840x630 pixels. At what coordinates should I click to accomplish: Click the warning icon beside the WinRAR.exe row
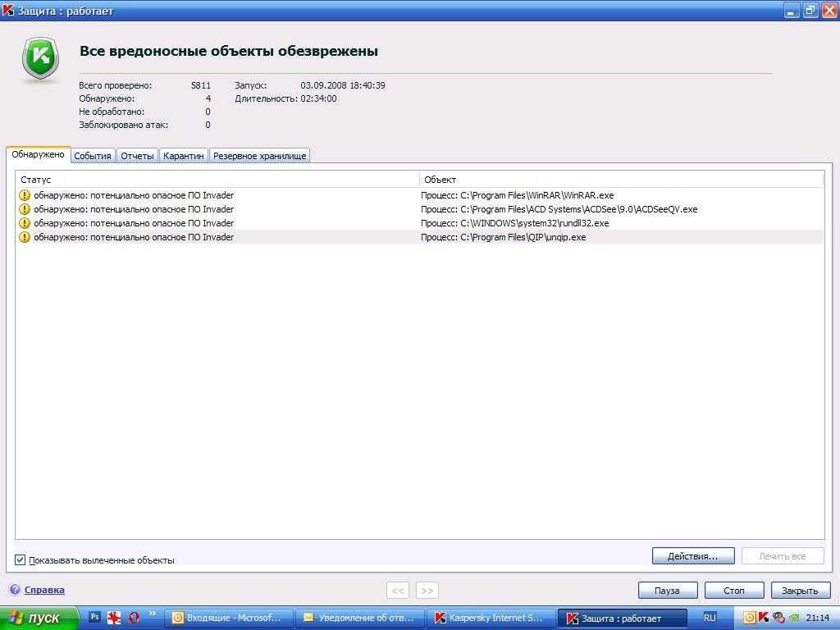pyautogui.click(x=24, y=195)
